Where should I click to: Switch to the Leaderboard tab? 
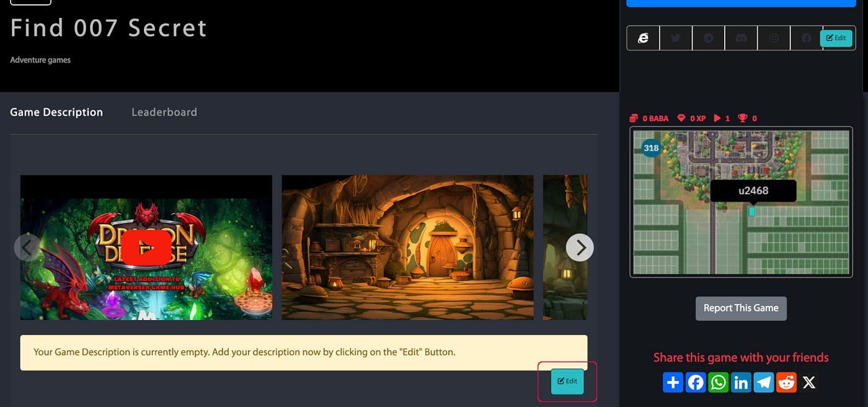coord(164,112)
